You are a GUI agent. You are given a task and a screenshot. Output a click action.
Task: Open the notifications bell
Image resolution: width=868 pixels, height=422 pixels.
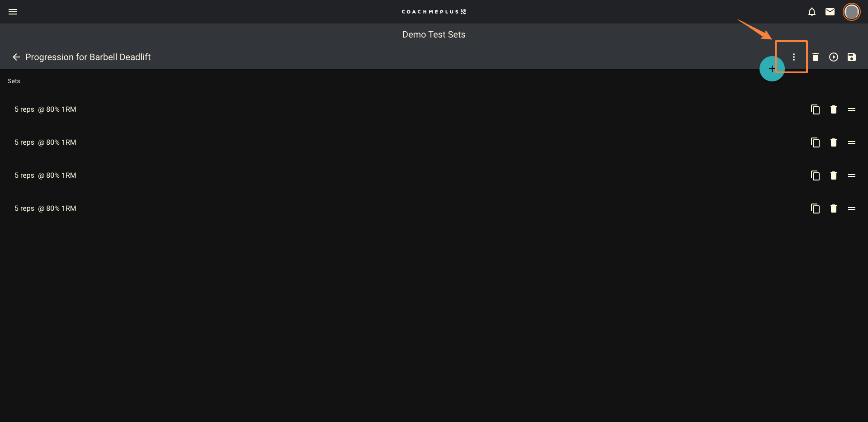[x=811, y=12]
